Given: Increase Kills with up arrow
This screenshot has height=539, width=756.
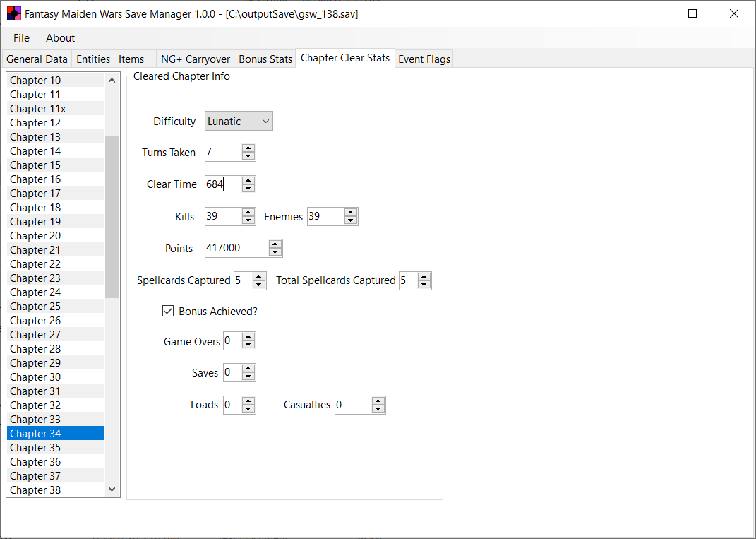Looking at the screenshot, I should (x=248, y=213).
